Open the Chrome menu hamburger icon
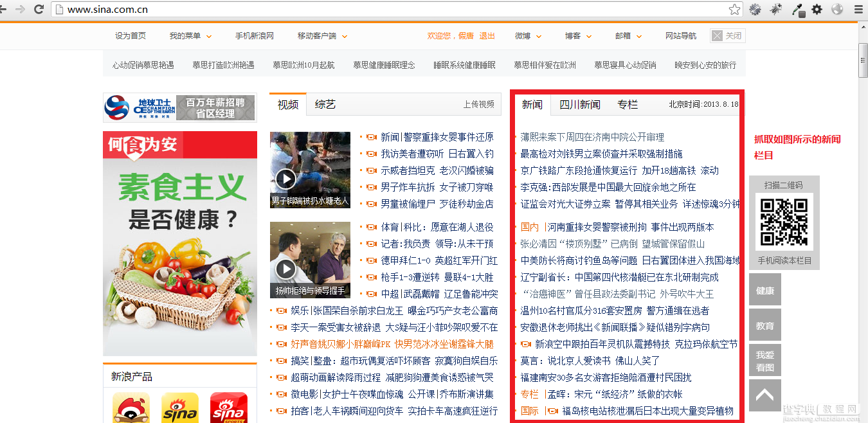Viewport: 868px width, 423px height. [x=858, y=9]
